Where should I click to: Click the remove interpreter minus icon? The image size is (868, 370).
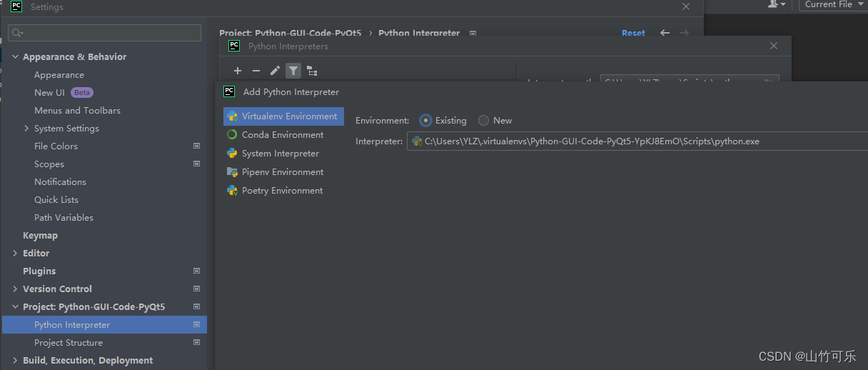coord(256,70)
